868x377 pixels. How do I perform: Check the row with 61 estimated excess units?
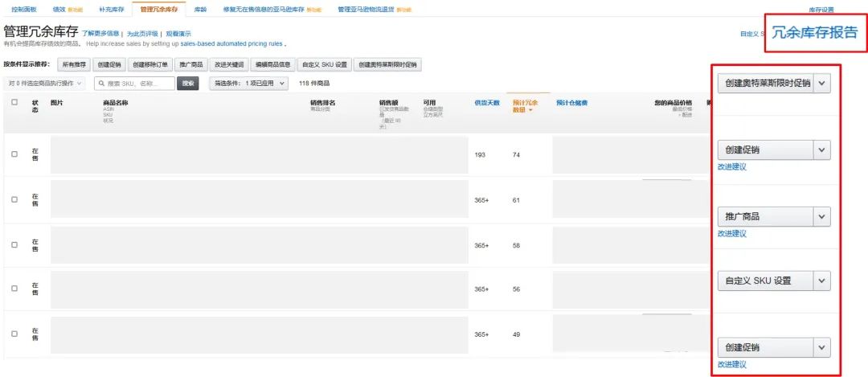tap(14, 200)
